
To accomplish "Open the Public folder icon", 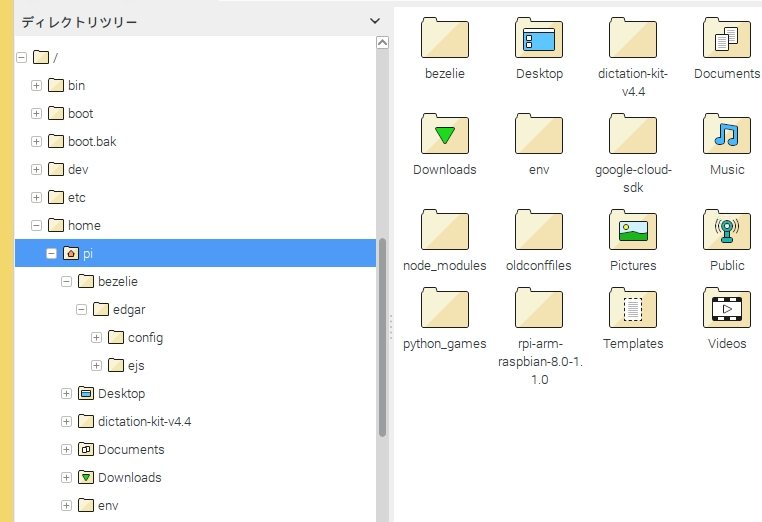I will [727, 231].
